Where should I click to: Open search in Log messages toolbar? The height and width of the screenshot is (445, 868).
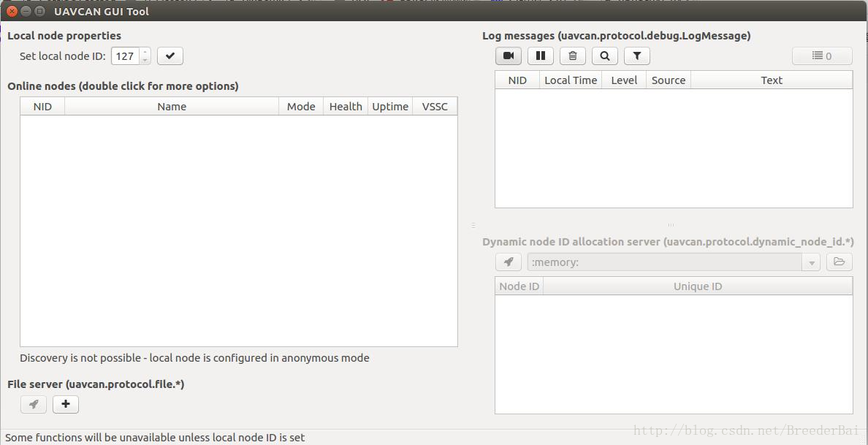pos(604,56)
